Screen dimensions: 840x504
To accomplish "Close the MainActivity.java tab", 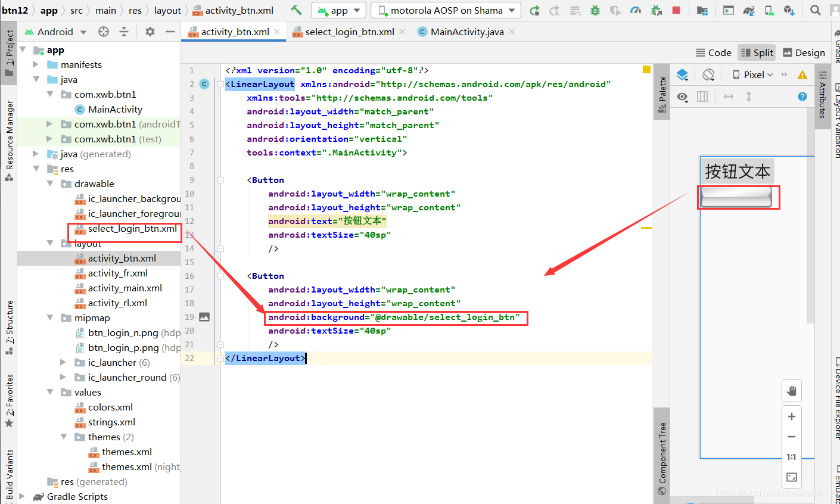I will (512, 32).
